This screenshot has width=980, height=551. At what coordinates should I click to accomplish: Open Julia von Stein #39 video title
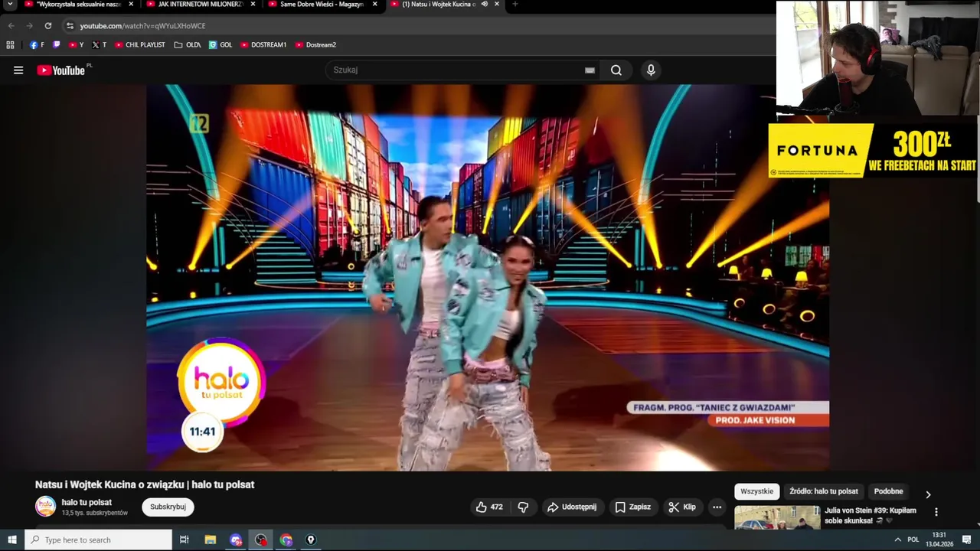(x=871, y=515)
